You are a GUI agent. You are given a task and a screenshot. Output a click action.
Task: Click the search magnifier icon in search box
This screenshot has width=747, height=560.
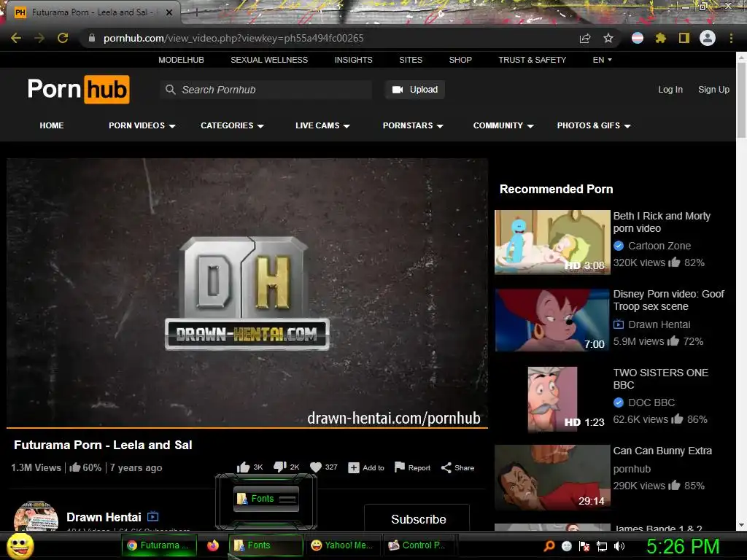171,90
